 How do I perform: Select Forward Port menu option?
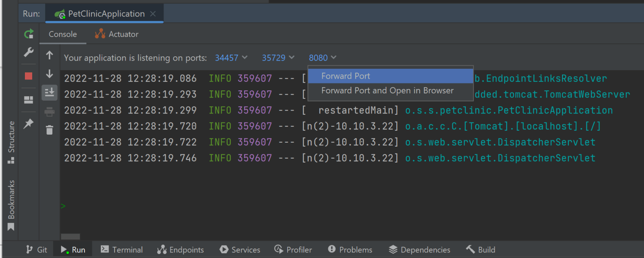[346, 76]
